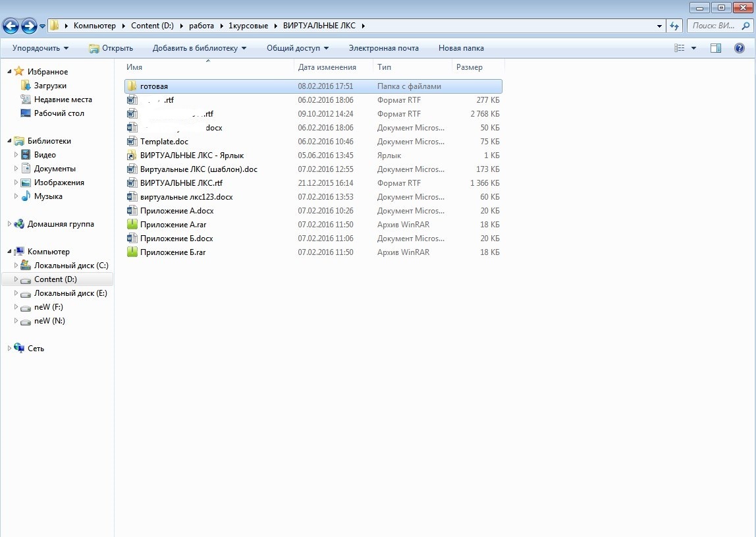756x537 pixels.
Task: Select the 2 768 КБ rtf file icon
Action: click(x=132, y=114)
